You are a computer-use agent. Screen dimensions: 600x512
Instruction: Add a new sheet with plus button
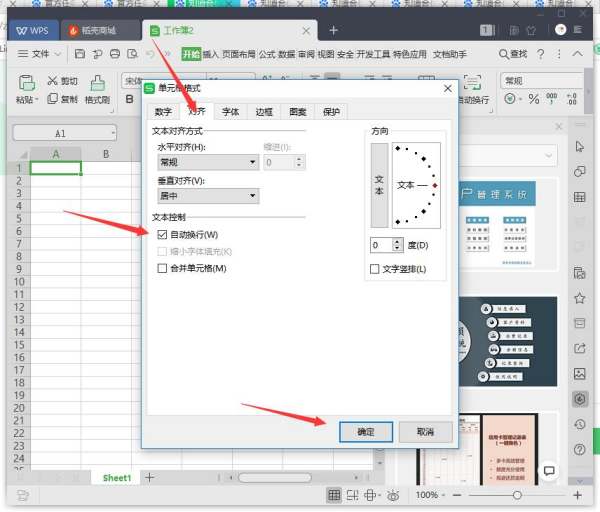[150, 477]
